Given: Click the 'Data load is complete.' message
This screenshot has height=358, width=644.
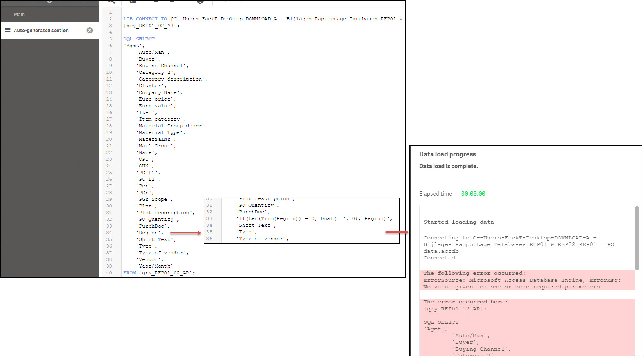Looking at the screenshot, I should click(449, 166).
